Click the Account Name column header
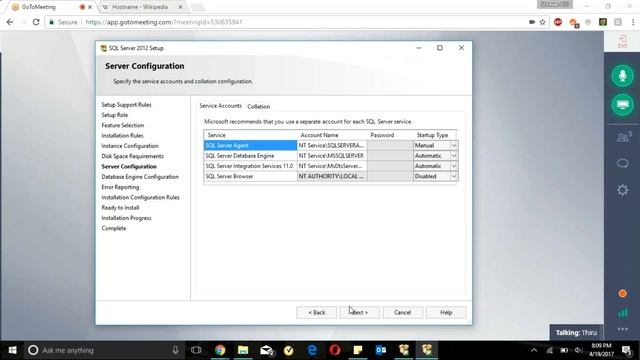 [x=332, y=135]
